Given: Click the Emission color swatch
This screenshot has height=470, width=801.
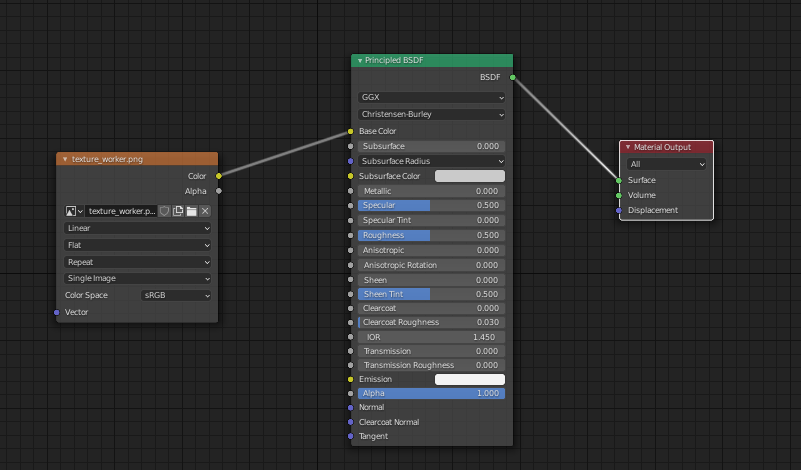Looking at the screenshot, I should click(469, 380).
